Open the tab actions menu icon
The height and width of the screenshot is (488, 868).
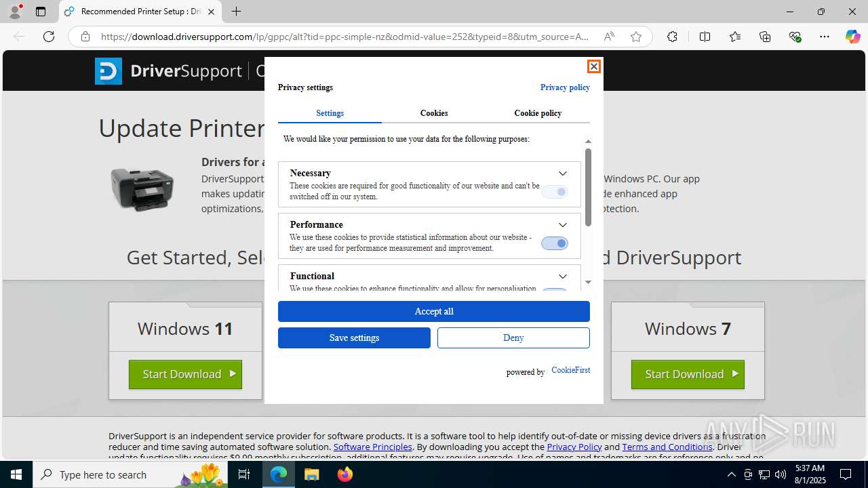pyautogui.click(x=41, y=12)
